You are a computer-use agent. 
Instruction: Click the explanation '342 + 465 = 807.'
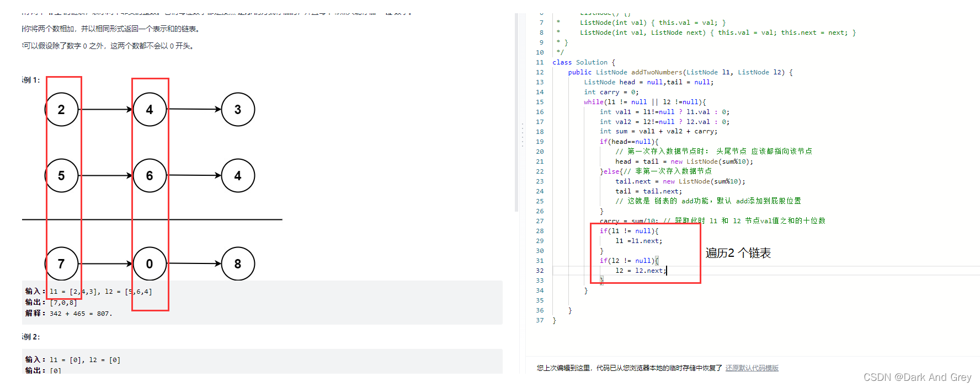81,314
